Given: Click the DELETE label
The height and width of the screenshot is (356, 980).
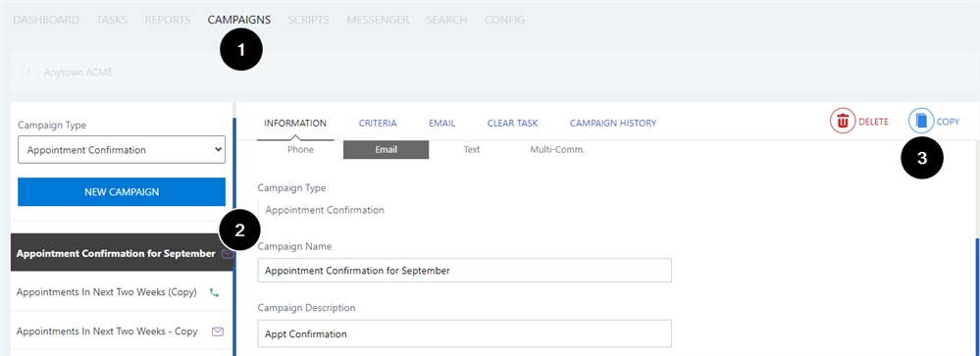Looking at the screenshot, I should pyautogui.click(x=873, y=122).
